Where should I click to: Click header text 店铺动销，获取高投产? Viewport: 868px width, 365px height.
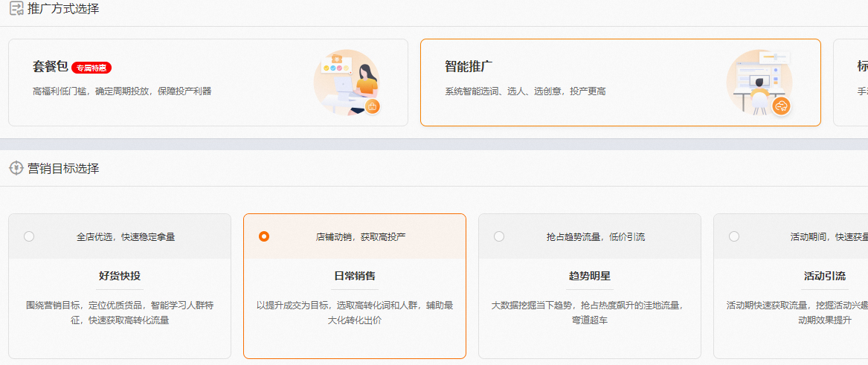tap(361, 236)
